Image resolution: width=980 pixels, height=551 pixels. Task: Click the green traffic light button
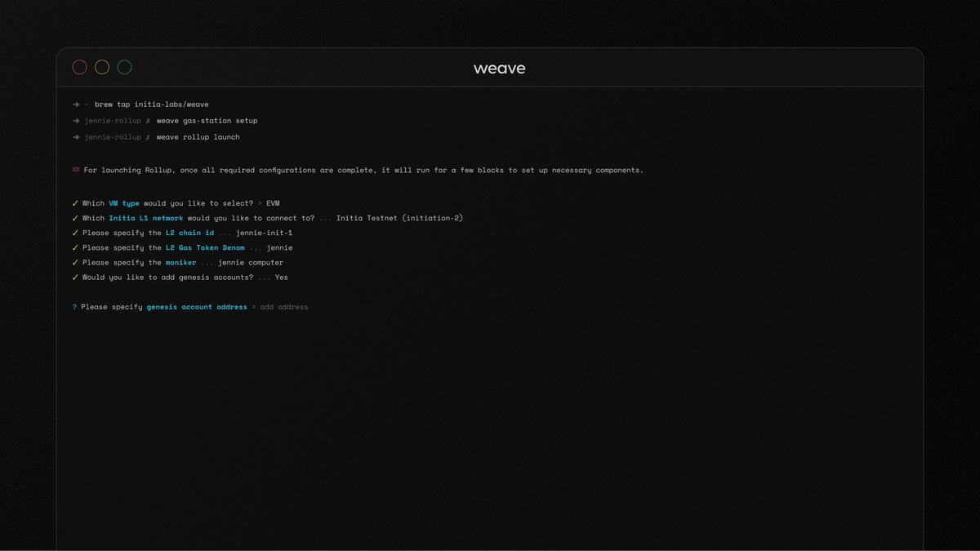(124, 66)
